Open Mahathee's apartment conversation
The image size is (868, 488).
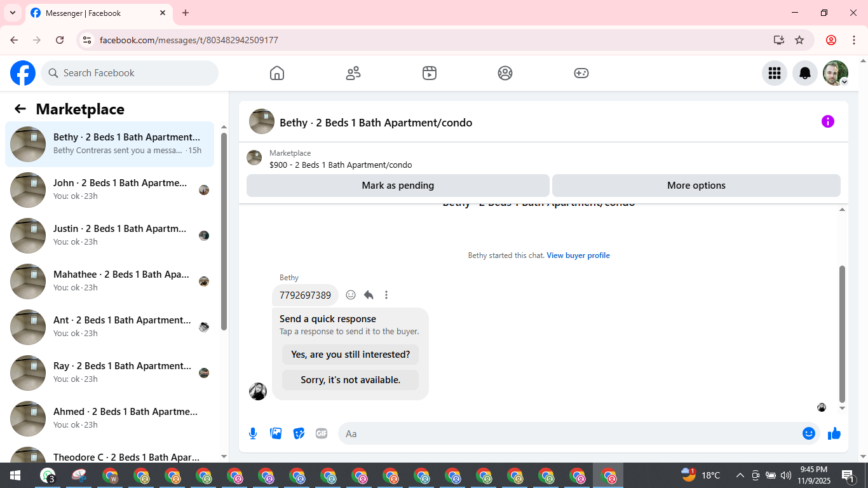coord(109,281)
